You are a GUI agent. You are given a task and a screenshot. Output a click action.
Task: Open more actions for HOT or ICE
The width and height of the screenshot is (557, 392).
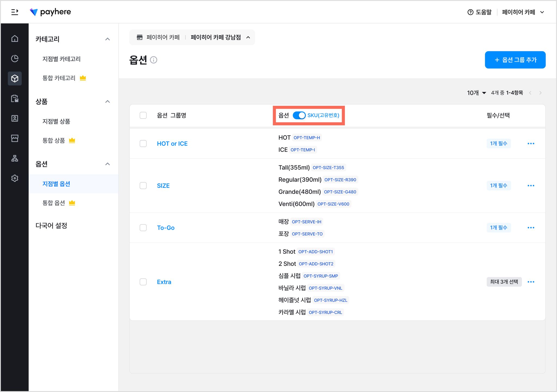click(531, 144)
